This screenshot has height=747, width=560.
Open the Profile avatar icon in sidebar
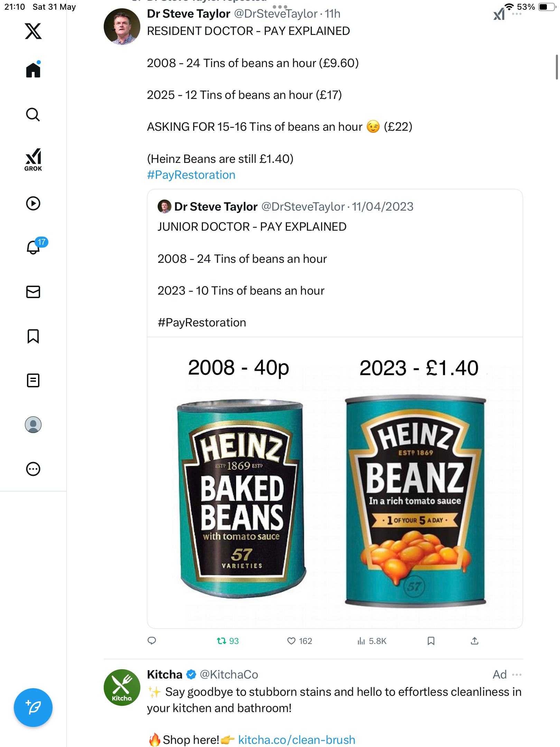tap(33, 425)
